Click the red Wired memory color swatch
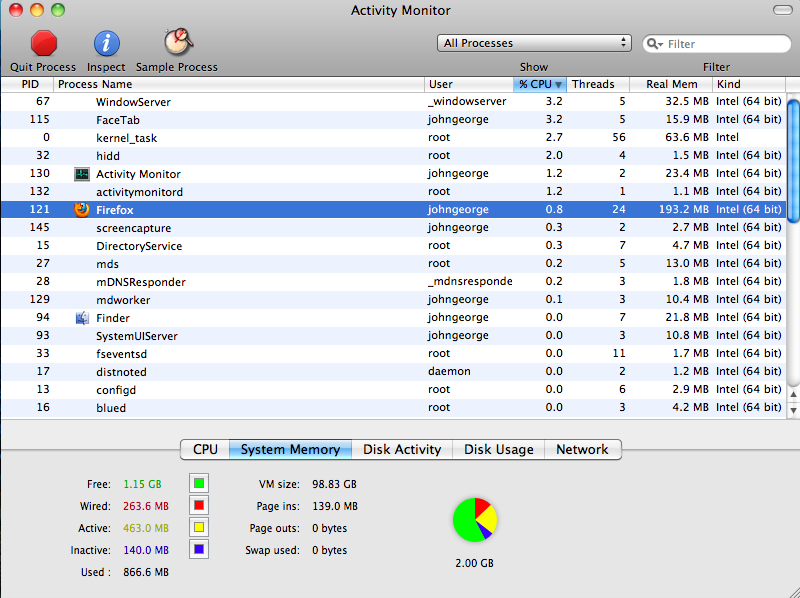Image resolution: width=800 pixels, height=598 pixels. [x=199, y=505]
